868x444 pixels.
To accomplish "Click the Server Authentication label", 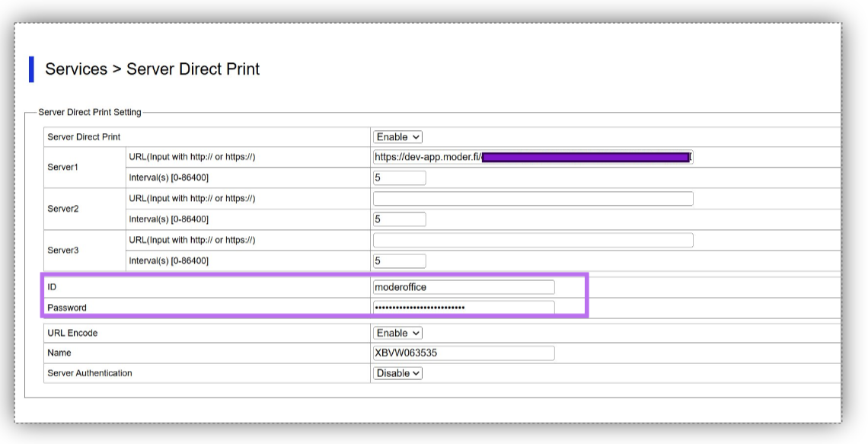I will pos(90,373).
